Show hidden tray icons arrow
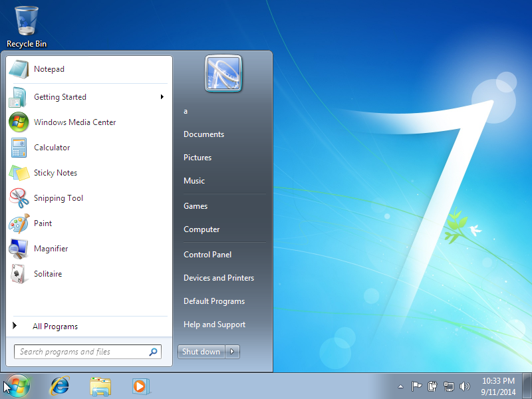This screenshot has height=399, width=532. coord(401,386)
